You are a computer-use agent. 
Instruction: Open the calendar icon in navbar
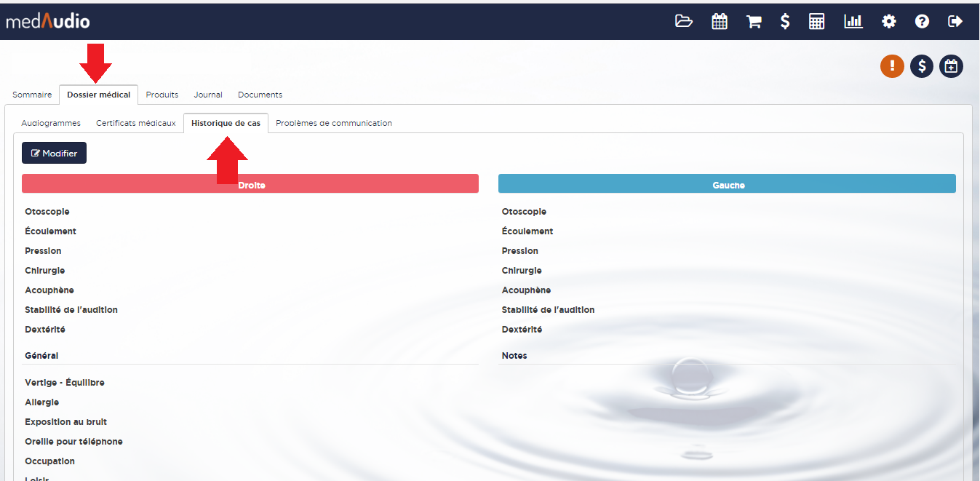tap(720, 22)
